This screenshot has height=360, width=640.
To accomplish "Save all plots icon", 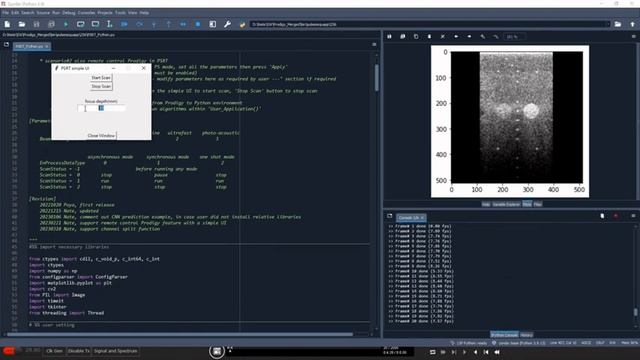I will (x=402, y=37).
